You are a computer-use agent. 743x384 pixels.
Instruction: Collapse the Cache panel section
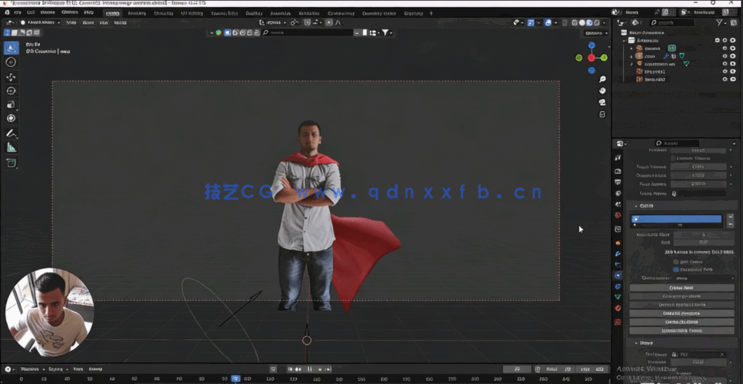click(x=646, y=206)
